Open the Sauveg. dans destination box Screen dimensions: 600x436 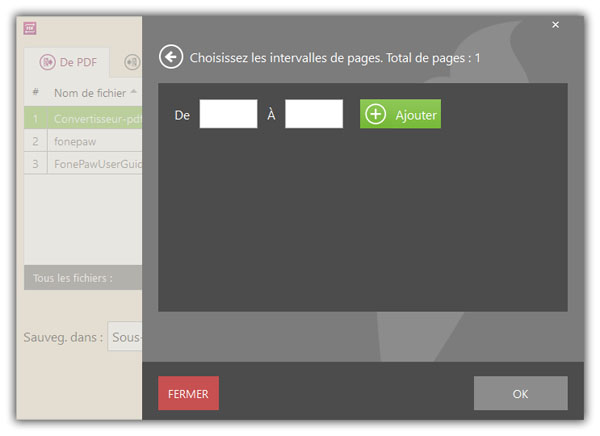125,336
